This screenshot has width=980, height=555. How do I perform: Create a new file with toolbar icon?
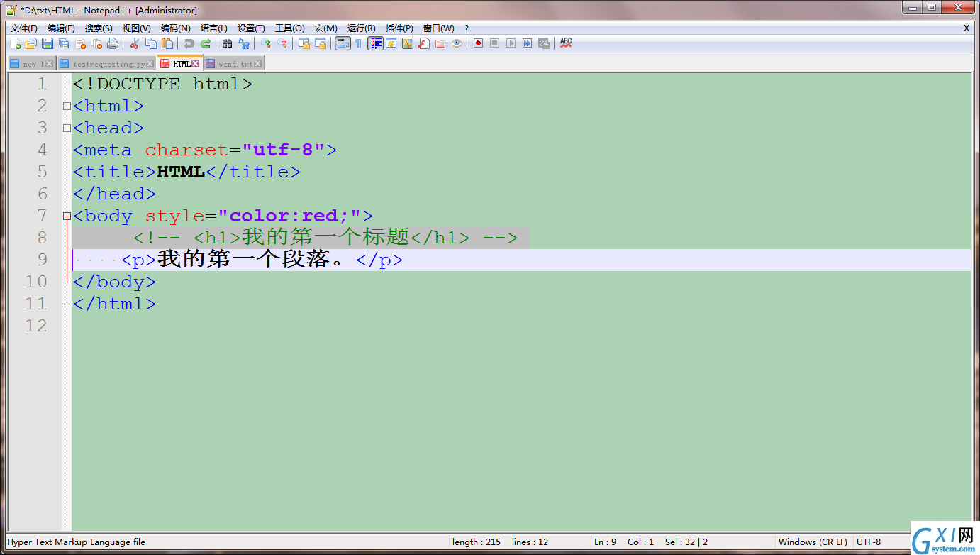[15, 43]
